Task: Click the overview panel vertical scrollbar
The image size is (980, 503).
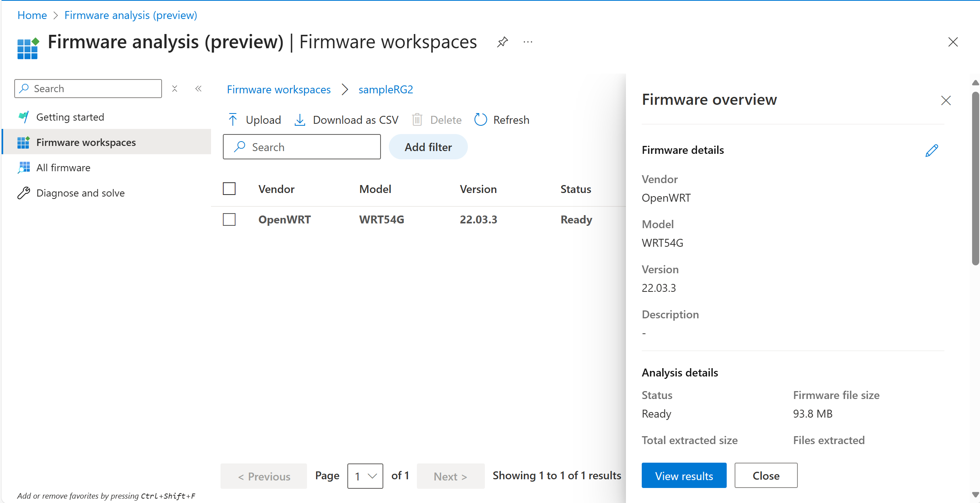Action: (975, 178)
